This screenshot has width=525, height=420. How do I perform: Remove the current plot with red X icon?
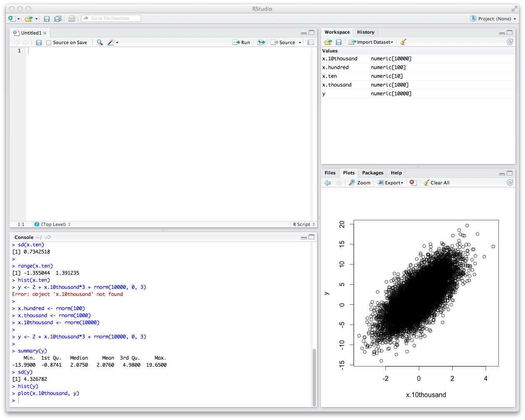tap(412, 183)
